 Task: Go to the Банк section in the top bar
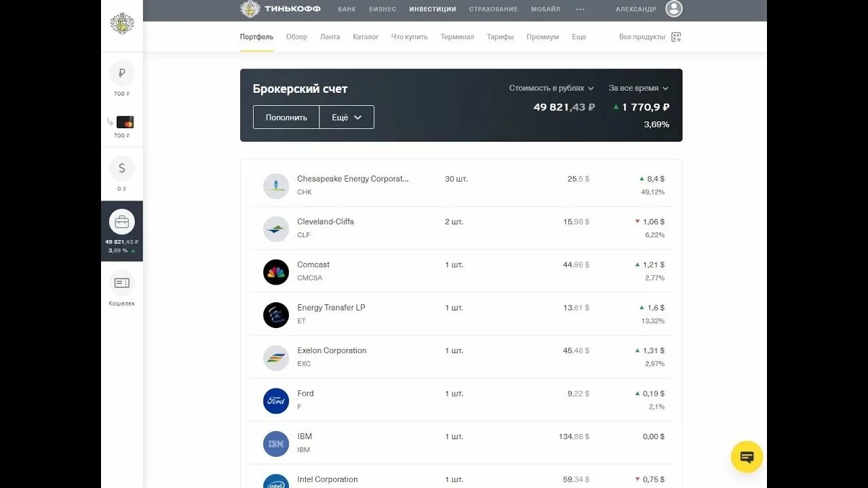[347, 9]
